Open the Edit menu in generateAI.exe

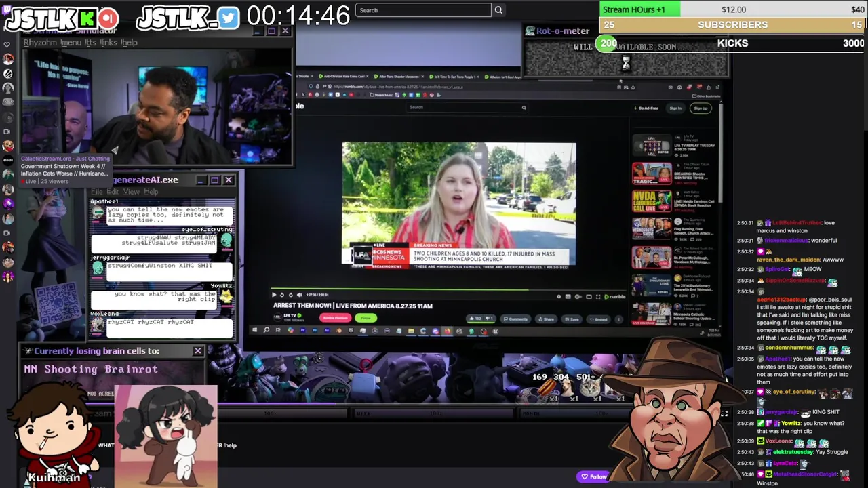(113, 192)
